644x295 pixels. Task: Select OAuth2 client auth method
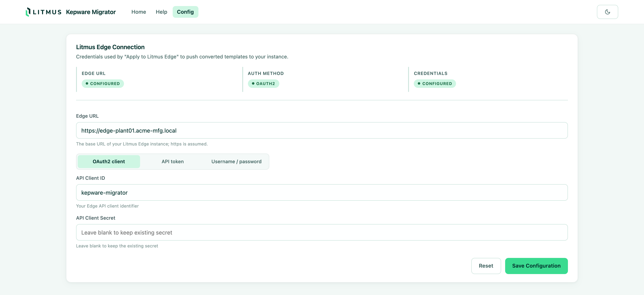[109, 161]
